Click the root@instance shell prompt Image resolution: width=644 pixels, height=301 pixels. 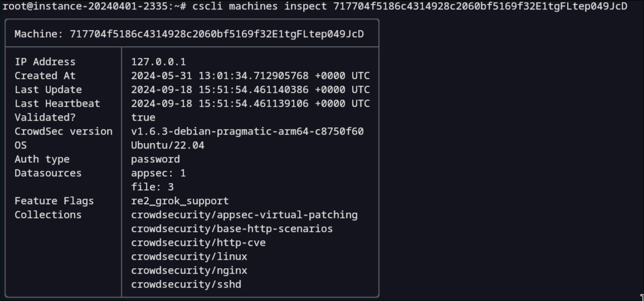[x=94, y=6]
